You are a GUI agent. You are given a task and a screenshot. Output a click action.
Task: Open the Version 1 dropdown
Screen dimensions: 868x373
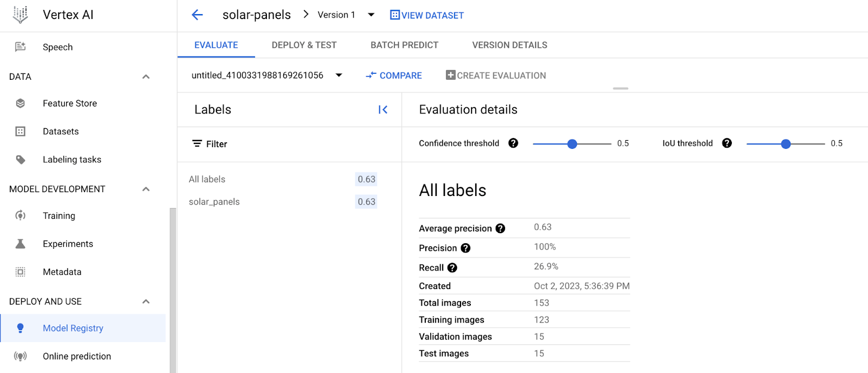click(x=371, y=15)
